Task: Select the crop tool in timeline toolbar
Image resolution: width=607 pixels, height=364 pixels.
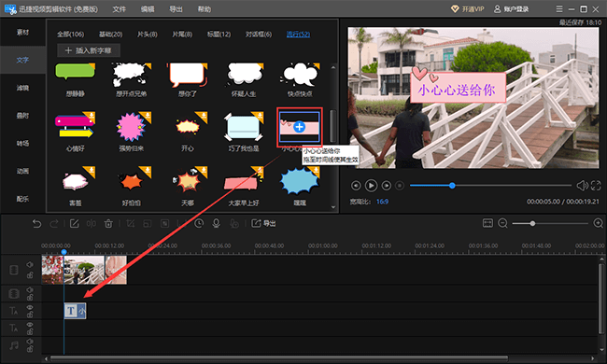Action: [x=131, y=224]
